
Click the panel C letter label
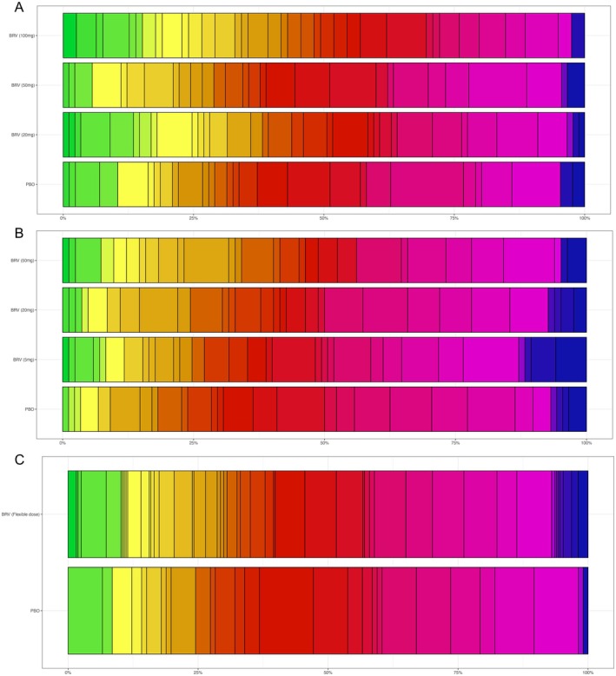pyautogui.click(x=19, y=460)
